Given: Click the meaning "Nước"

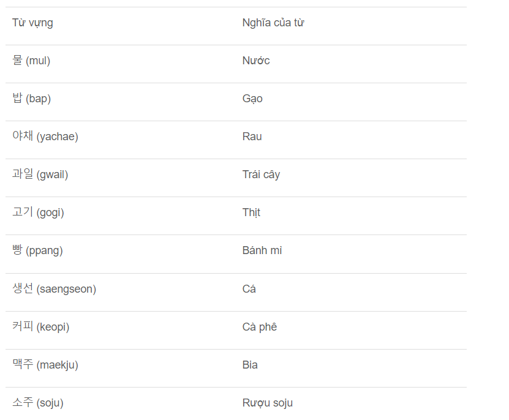Looking at the screenshot, I should click(x=256, y=61).
